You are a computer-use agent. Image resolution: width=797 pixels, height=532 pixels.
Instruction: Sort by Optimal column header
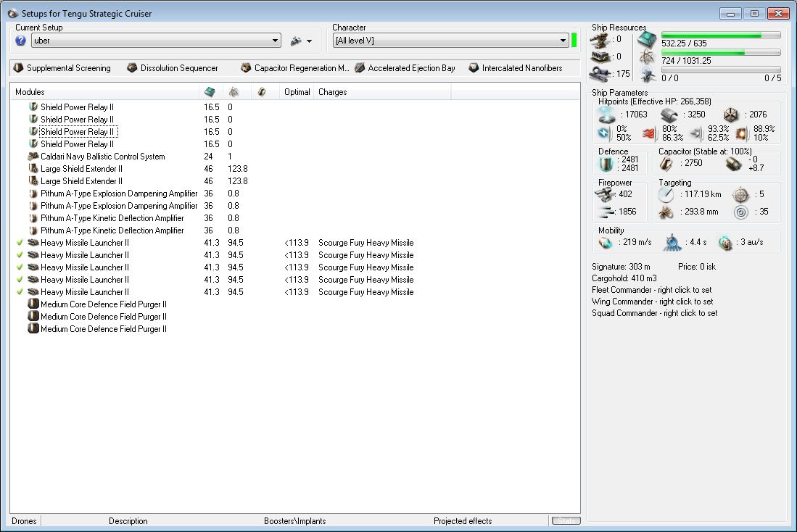(297, 92)
